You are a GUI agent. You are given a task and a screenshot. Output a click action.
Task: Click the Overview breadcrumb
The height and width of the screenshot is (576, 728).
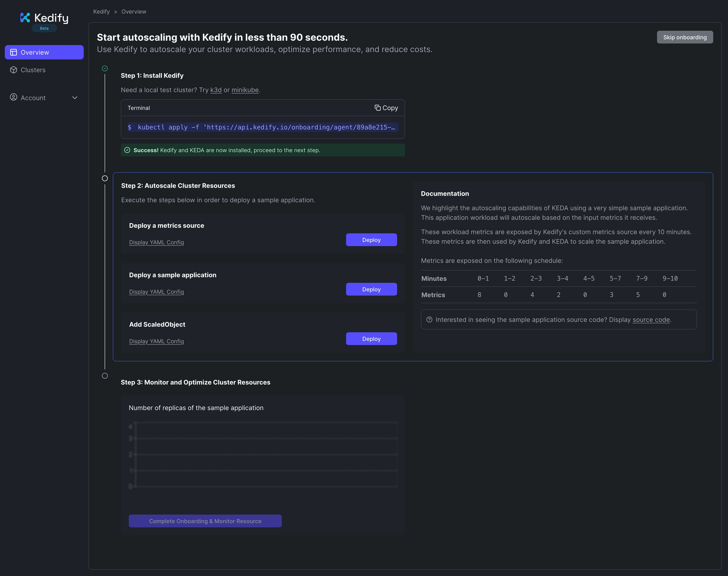point(134,11)
